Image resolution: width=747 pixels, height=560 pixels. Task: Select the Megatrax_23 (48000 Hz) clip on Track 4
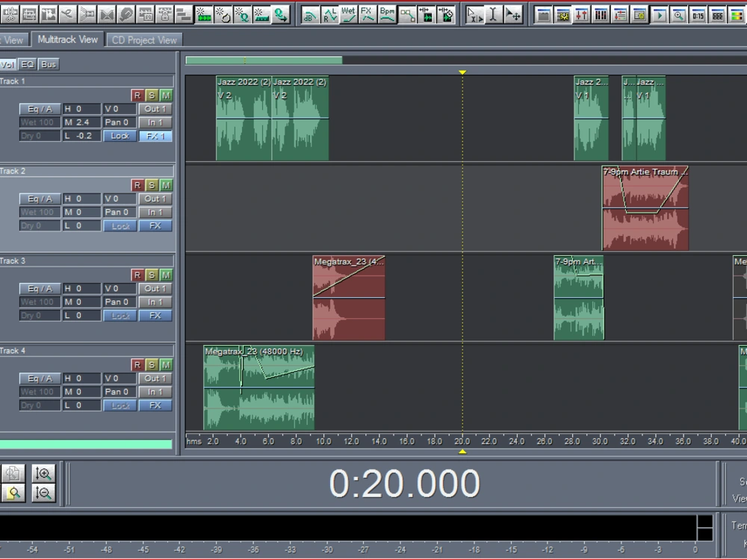[x=259, y=388]
